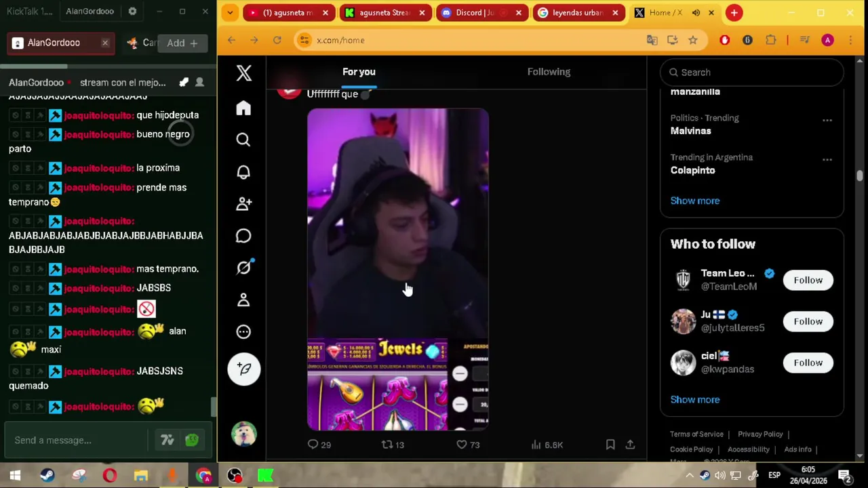Open the Chrome tab search dropdown arrow

click(230, 13)
